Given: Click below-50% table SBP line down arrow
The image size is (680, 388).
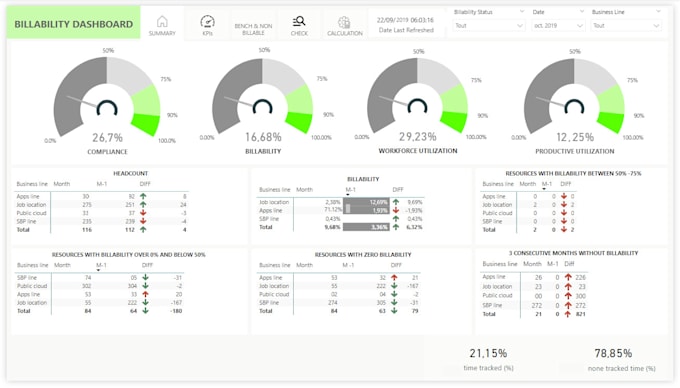Looking at the screenshot, I should (x=145, y=277).
